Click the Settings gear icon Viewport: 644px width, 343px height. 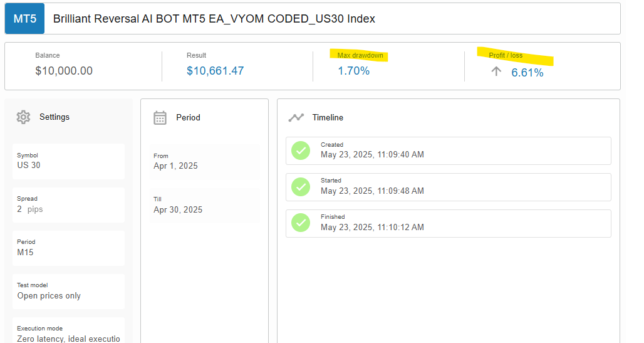coord(23,117)
